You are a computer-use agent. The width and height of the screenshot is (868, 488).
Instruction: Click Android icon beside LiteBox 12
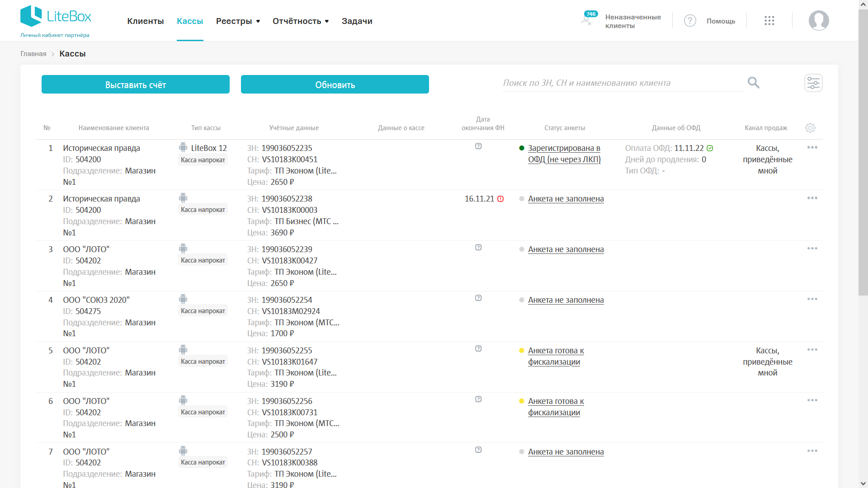click(183, 147)
